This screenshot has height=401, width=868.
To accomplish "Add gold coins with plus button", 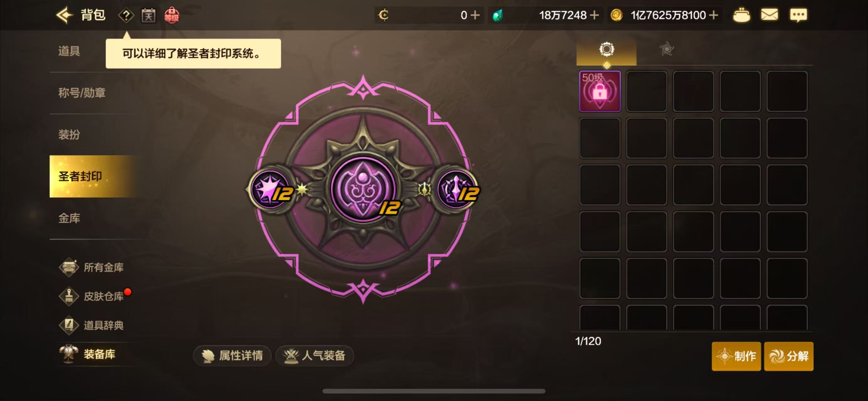I will pos(713,15).
